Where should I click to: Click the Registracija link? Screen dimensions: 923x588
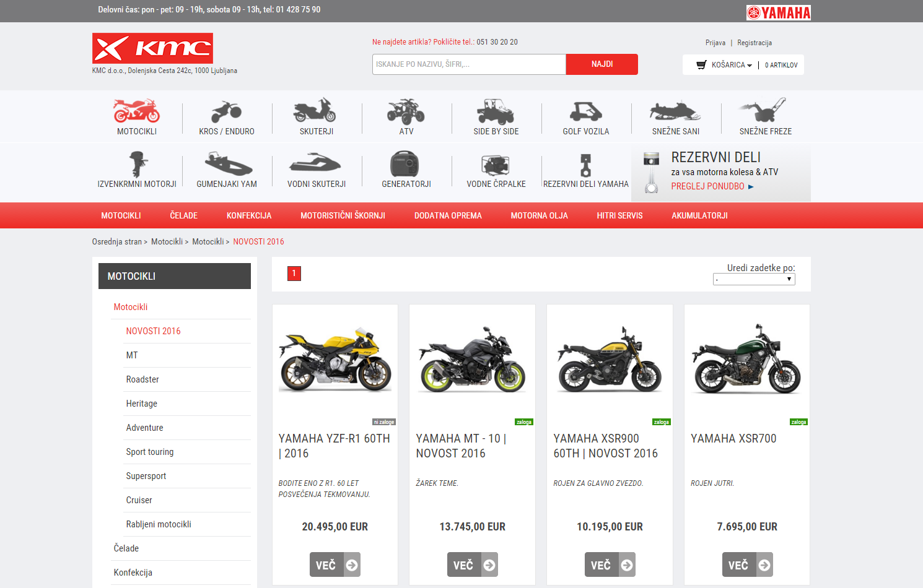755,43
